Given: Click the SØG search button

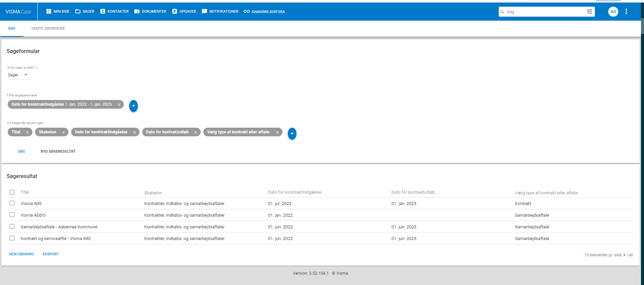Looking at the screenshot, I should 21,151.
